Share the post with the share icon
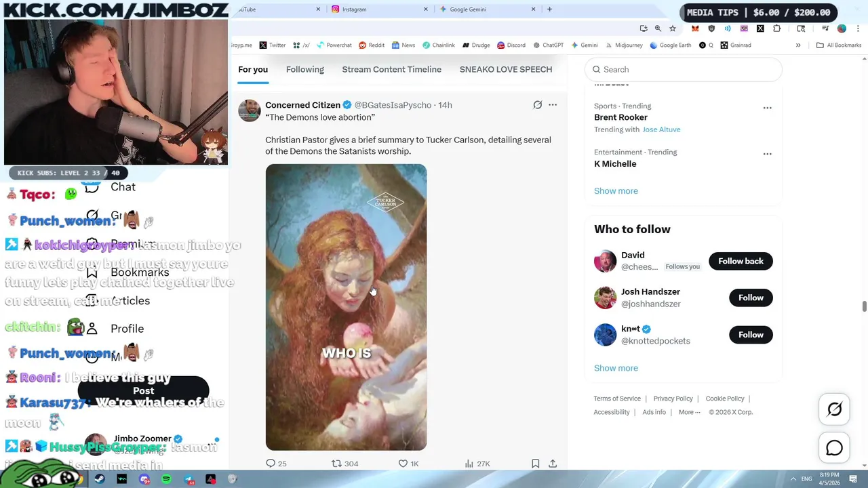 tap(553, 464)
